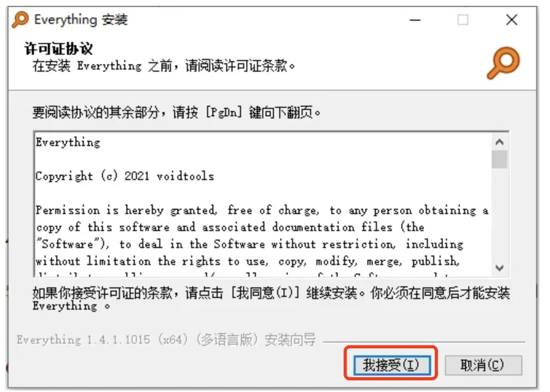Click the license box scroll-down arrow
This screenshot has width=550, height=392.
(x=500, y=268)
